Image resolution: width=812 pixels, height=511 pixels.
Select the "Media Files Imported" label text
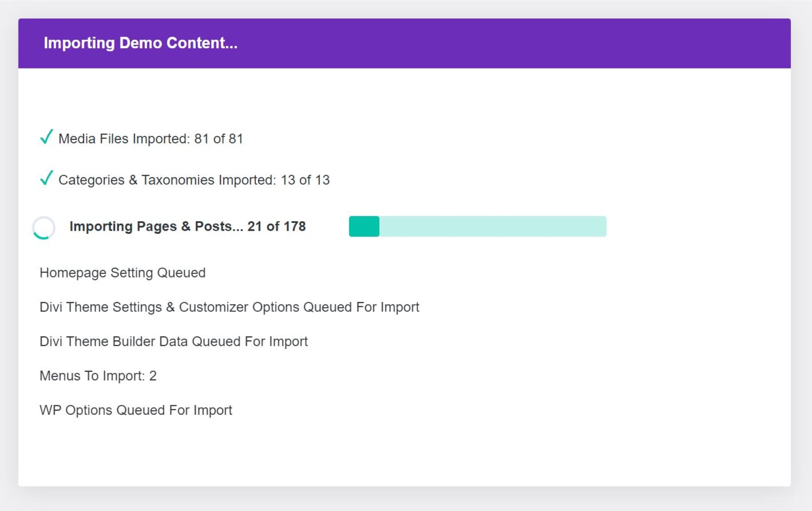pos(124,139)
